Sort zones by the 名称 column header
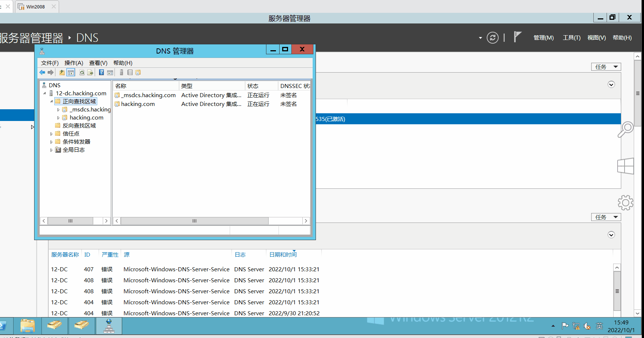The image size is (644, 338). (146, 86)
